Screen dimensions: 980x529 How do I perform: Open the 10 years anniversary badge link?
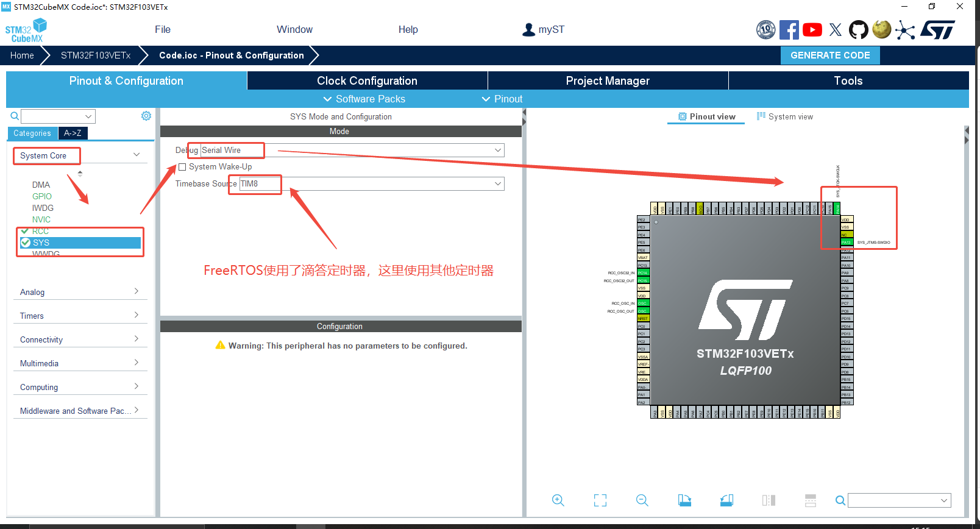tap(766, 29)
